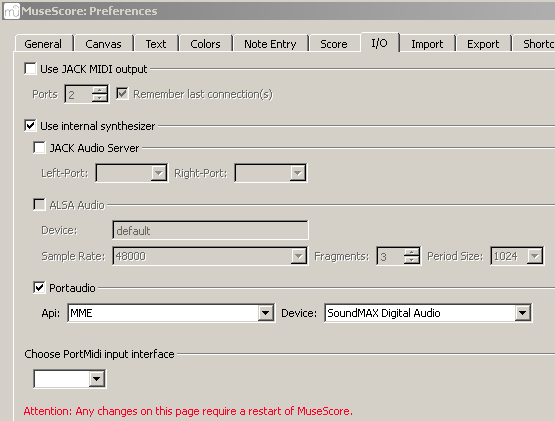Open the Score preferences tab
The image size is (555, 421).
334,44
